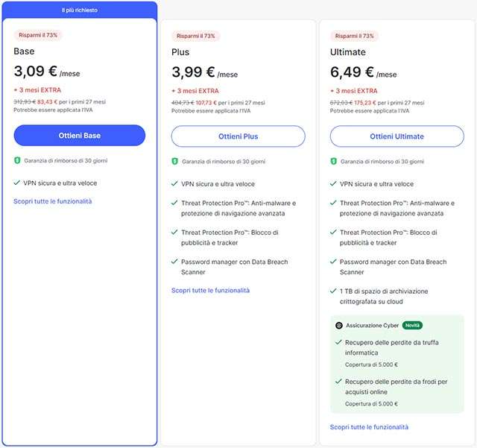
Task: Click the green shield icon in Plus plan
Action: (x=175, y=161)
